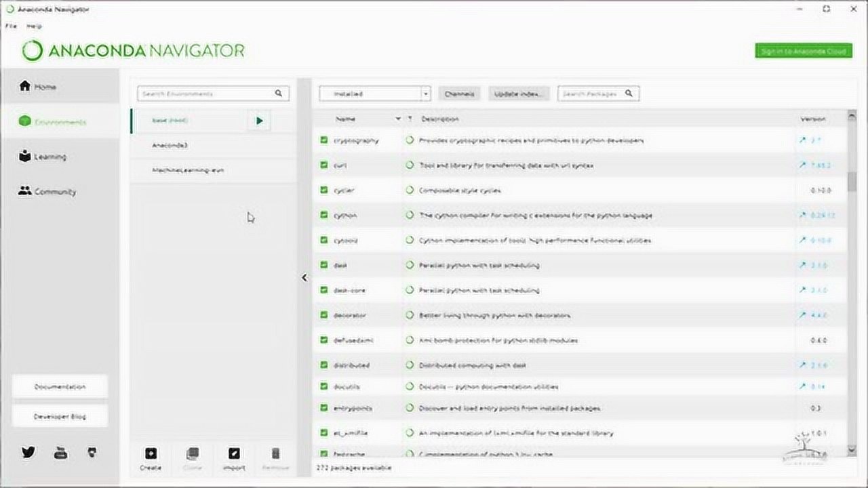Click the Import environment icon
Image resolution: width=868 pixels, height=488 pixels.
pyautogui.click(x=233, y=454)
